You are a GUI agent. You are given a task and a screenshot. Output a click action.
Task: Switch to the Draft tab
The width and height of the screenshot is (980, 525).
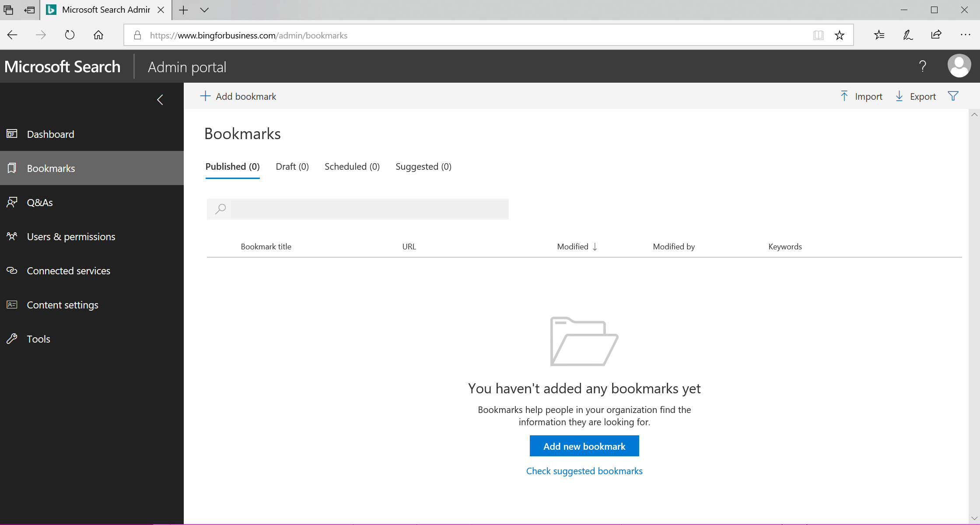click(x=292, y=166)
